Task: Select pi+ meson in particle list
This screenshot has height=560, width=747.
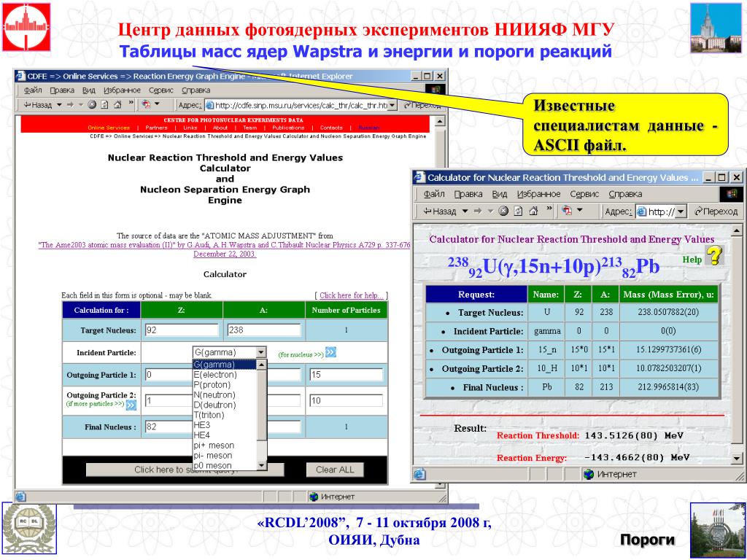Action: 214,446
